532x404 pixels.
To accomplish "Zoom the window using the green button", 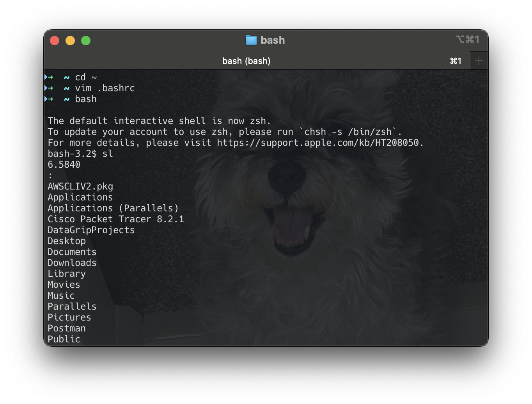I will (x=86, y=41).
